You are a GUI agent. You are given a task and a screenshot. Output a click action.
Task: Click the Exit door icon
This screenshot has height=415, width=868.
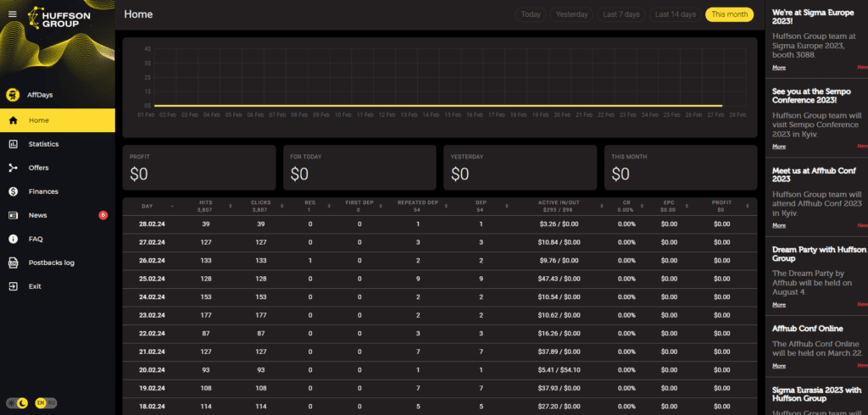click(14, 286)
